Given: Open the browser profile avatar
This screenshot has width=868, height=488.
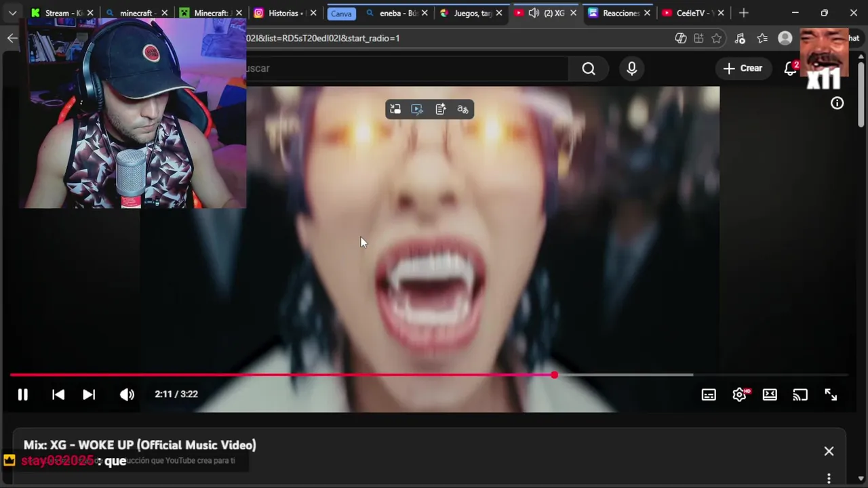Looking at the screenshot, I should pyautogui.click(x=785, y=38).
